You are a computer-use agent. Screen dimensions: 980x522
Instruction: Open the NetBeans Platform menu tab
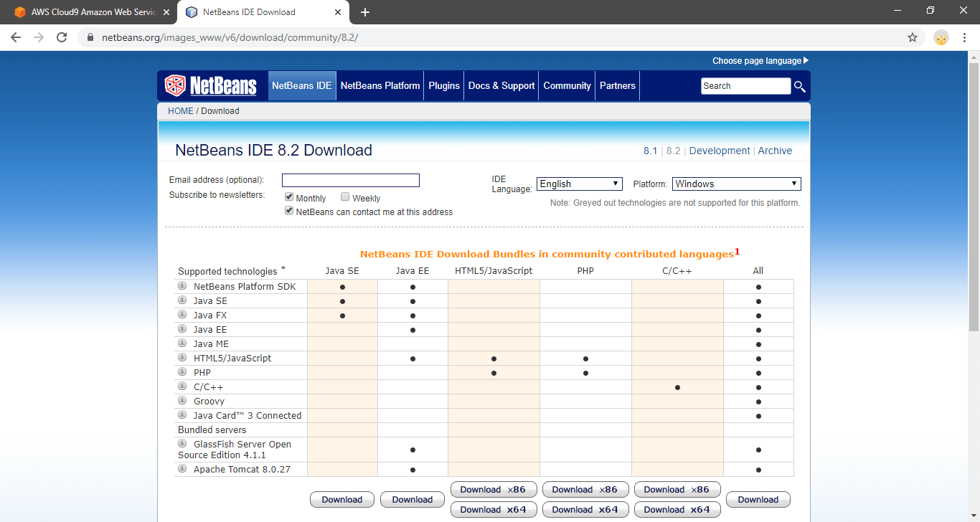pos(380,85)
